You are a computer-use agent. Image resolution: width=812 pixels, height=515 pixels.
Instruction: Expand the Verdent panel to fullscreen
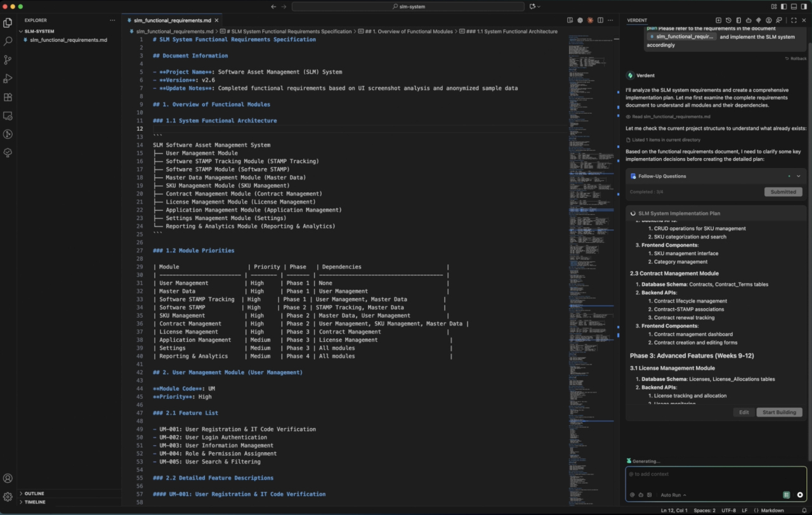(794, 20)
